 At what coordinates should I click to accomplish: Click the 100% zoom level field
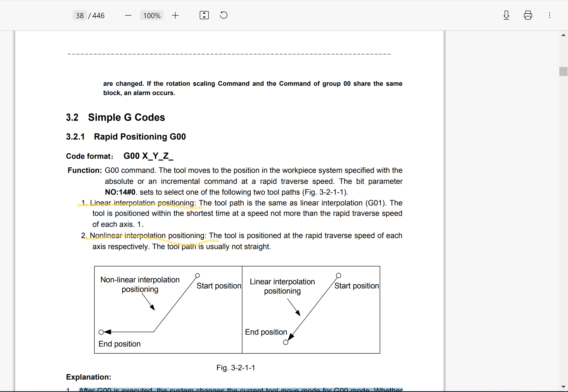click(x=152, y=16)
